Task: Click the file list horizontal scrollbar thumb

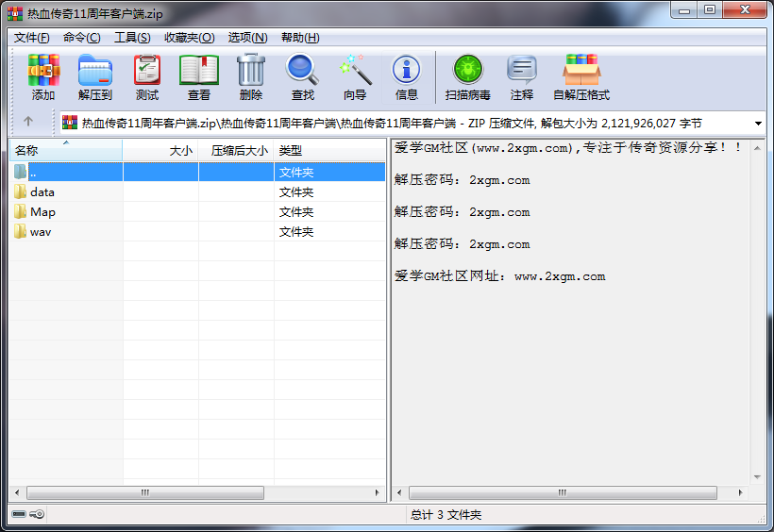Action: [x=145, y=492]
